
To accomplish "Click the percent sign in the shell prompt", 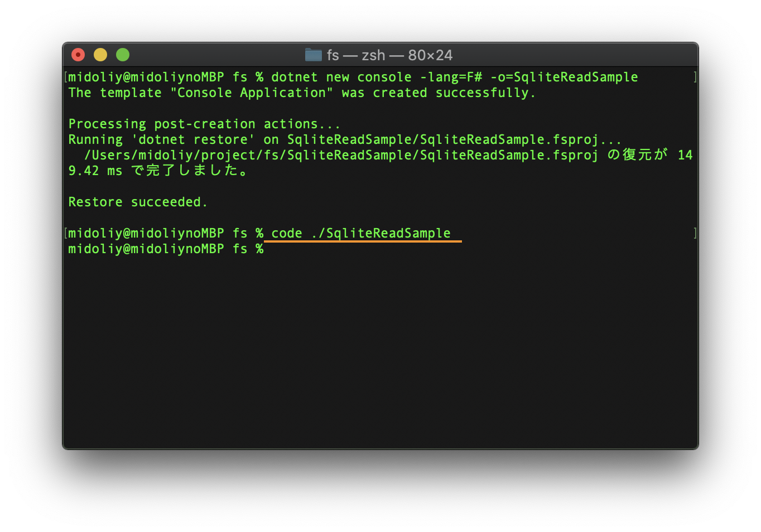I will click(259, 249).
